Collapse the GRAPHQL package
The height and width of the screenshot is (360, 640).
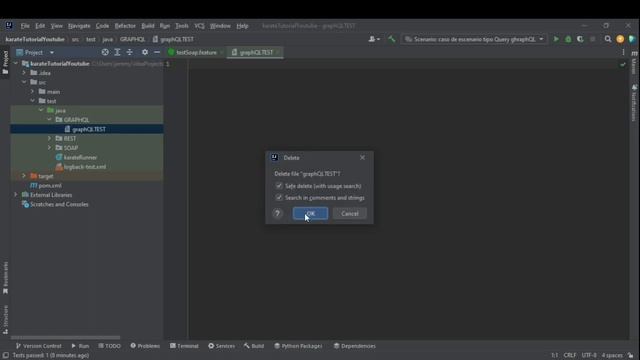[50, 120]
